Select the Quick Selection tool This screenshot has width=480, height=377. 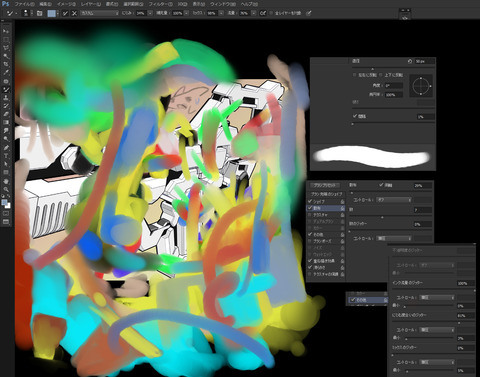tap(6, 56)
